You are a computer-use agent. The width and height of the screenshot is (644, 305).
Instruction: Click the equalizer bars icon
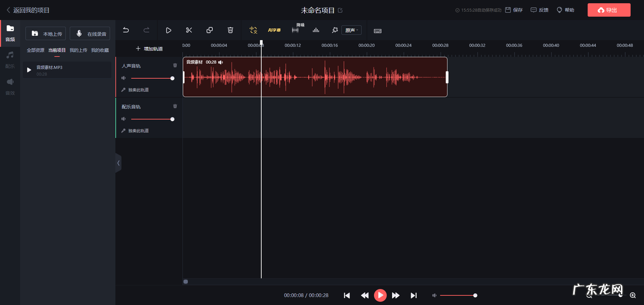(316, 31)
